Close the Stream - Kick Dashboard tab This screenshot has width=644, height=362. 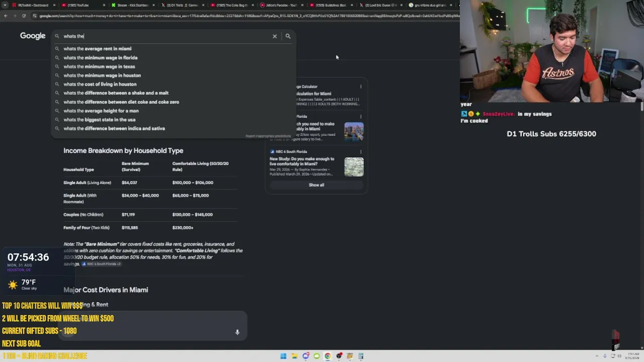click(153, 5)
